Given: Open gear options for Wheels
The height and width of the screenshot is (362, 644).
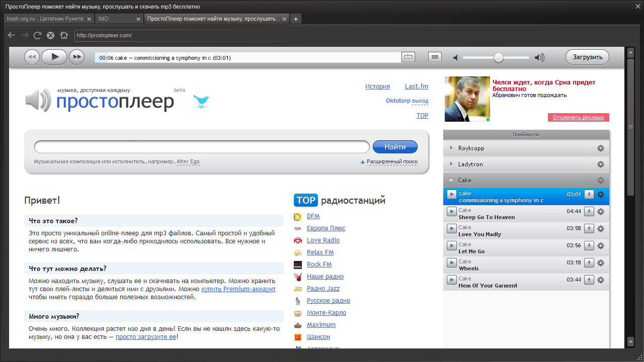Looking at the screenshot, I should pos(600,263).
